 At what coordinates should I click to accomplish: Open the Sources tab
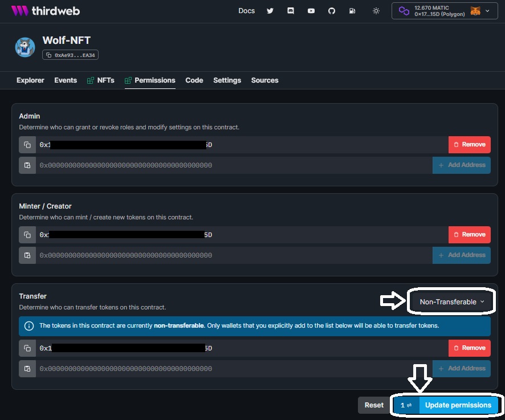point(264,80)
